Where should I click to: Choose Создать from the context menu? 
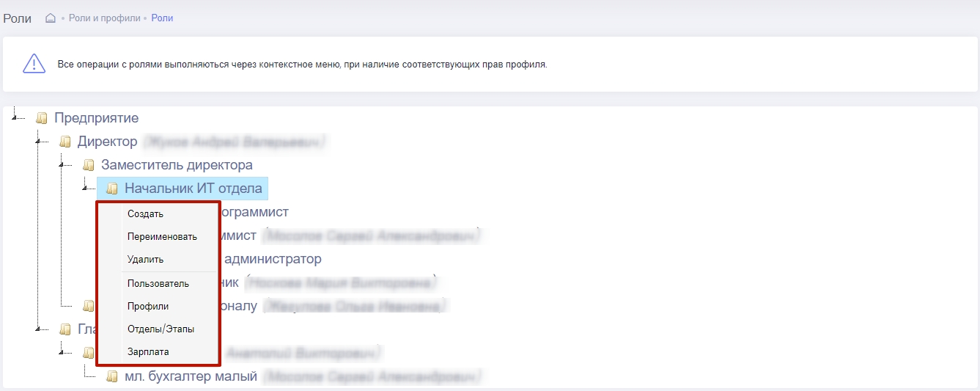click(x=145, y=214)
